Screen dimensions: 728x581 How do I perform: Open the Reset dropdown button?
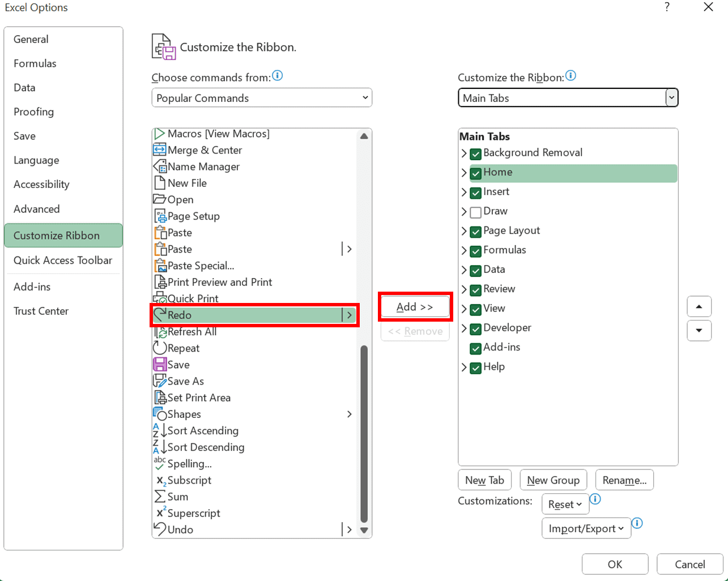565,504
